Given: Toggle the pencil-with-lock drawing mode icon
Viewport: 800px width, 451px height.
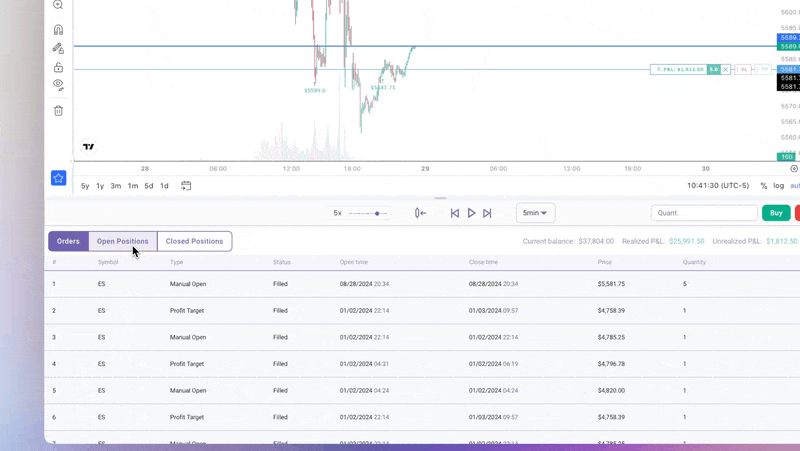Looking at the screenshot, I should click(x=58, y=48).
